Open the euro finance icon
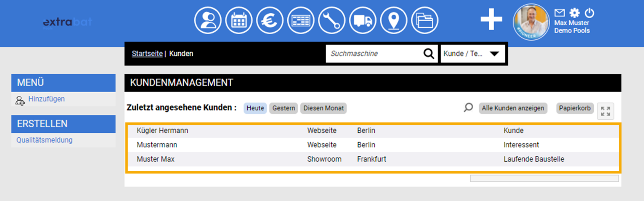644x201 pixels. (270, 20)
